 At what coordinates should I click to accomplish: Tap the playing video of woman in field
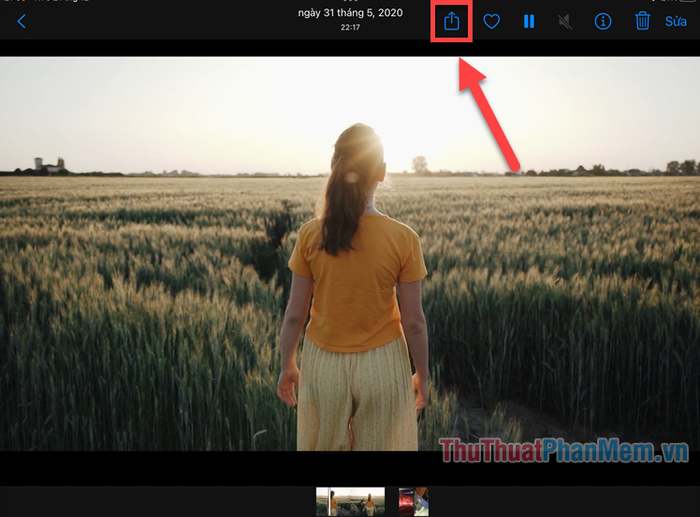coord(350,254)
